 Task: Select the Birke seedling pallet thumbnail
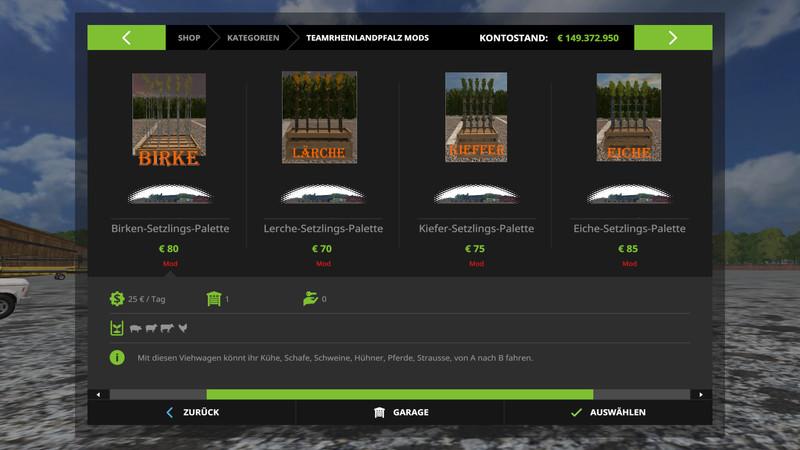pos(169,120)
